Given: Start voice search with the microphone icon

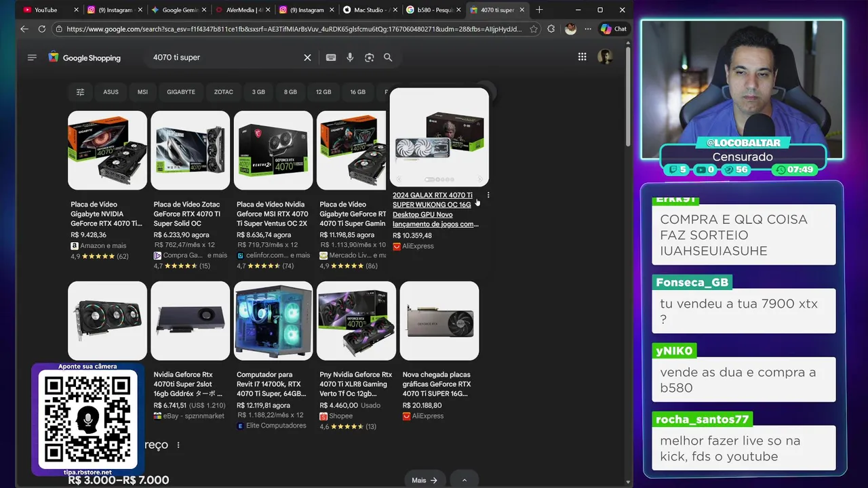Looking at the screenshot, I should click(x=350, y=58).
